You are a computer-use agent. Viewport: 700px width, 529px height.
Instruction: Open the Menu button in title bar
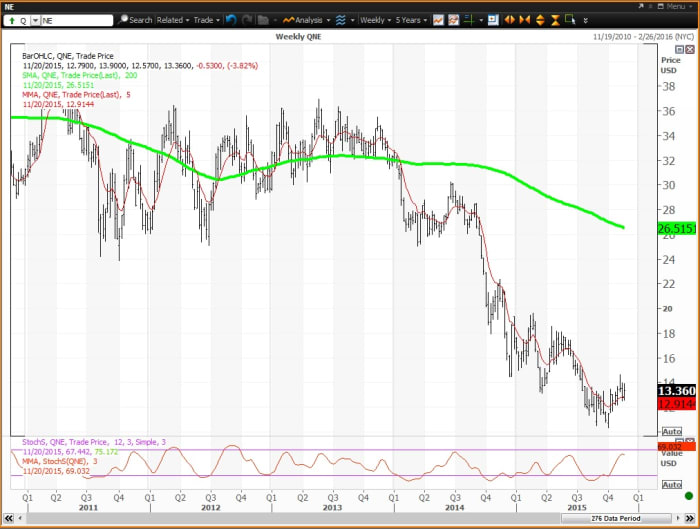pyautogui.click(x=675, y=5)
